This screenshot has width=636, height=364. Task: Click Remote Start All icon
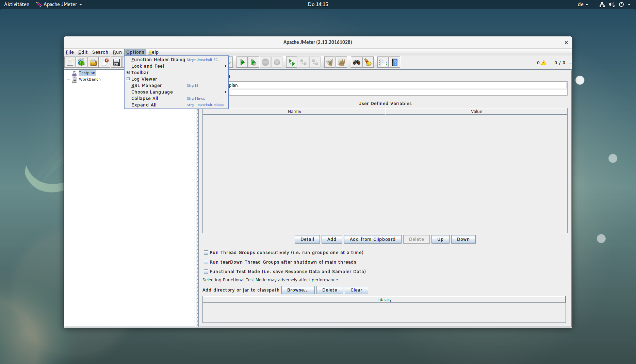(292, 62)
